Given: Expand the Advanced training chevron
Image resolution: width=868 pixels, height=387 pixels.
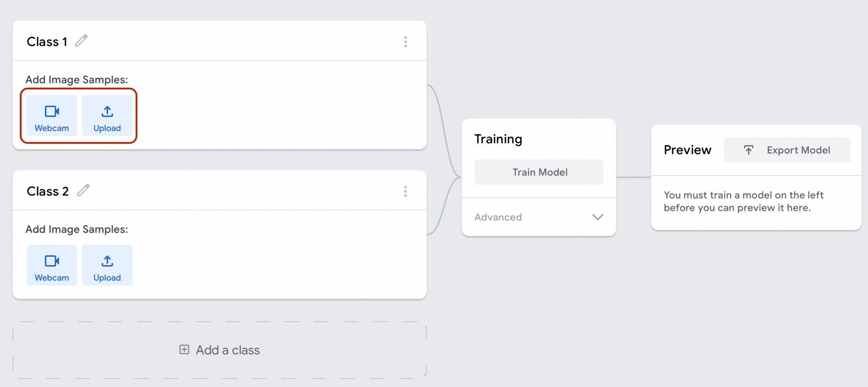Looking at the screenshot, I should coord(598,217).
